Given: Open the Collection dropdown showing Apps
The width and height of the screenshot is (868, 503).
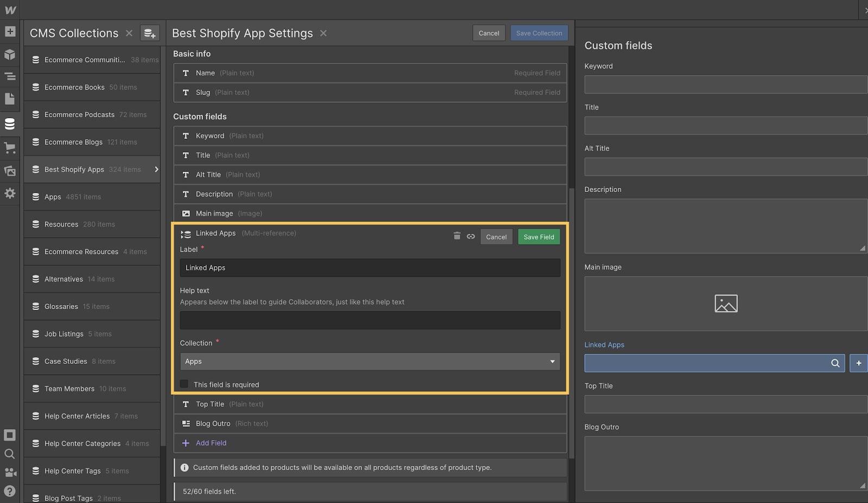Looking at the screenshot, I should [370, 362].
